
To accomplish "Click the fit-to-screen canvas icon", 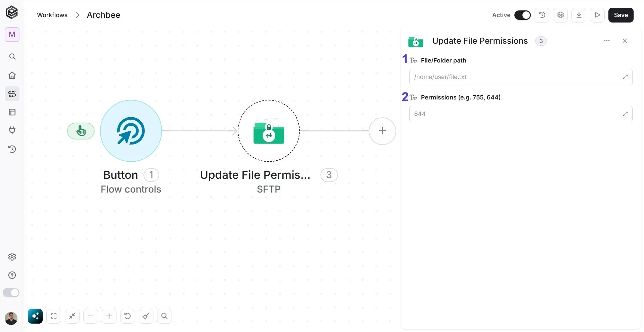I will pyautogui.click(x=54, y=316).
